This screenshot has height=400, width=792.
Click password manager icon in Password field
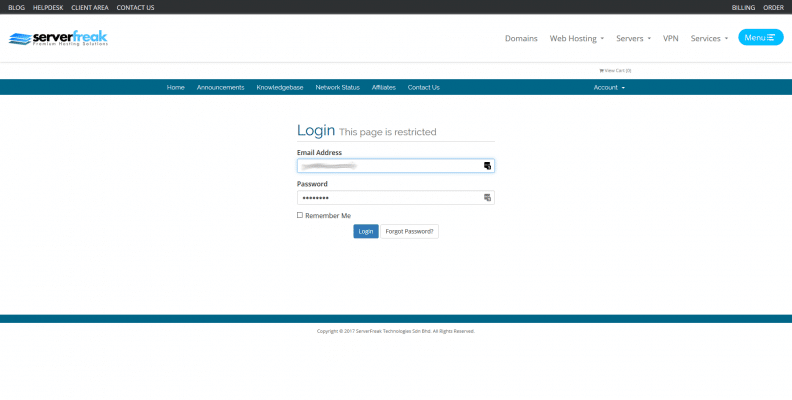click(x=487, y=198)
